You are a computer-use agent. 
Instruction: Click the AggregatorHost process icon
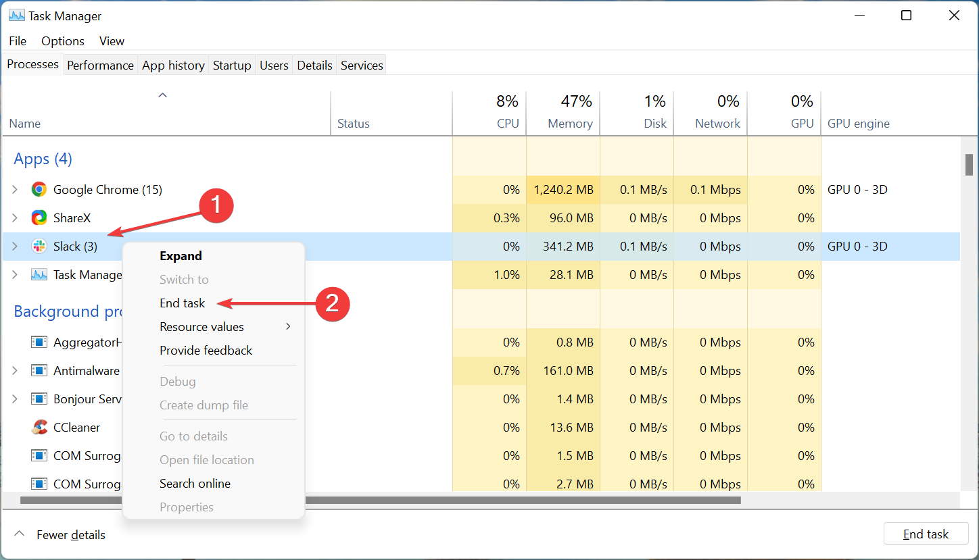39,342
